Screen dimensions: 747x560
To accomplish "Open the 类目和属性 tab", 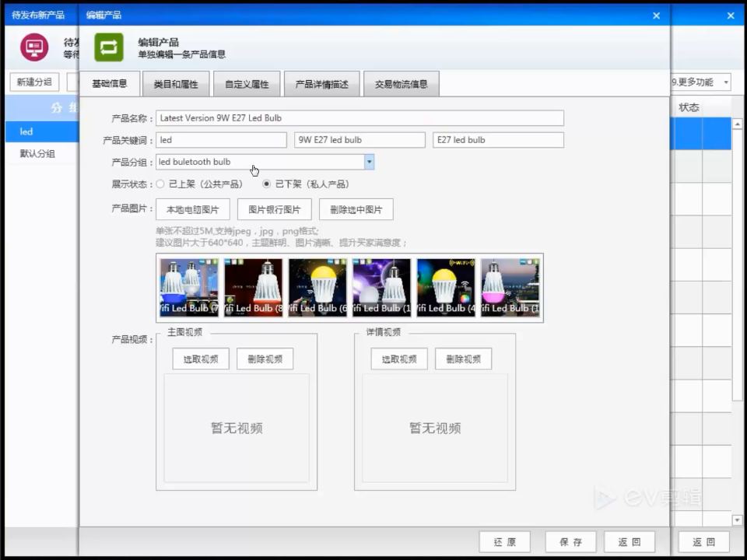I will click(176, 84).
